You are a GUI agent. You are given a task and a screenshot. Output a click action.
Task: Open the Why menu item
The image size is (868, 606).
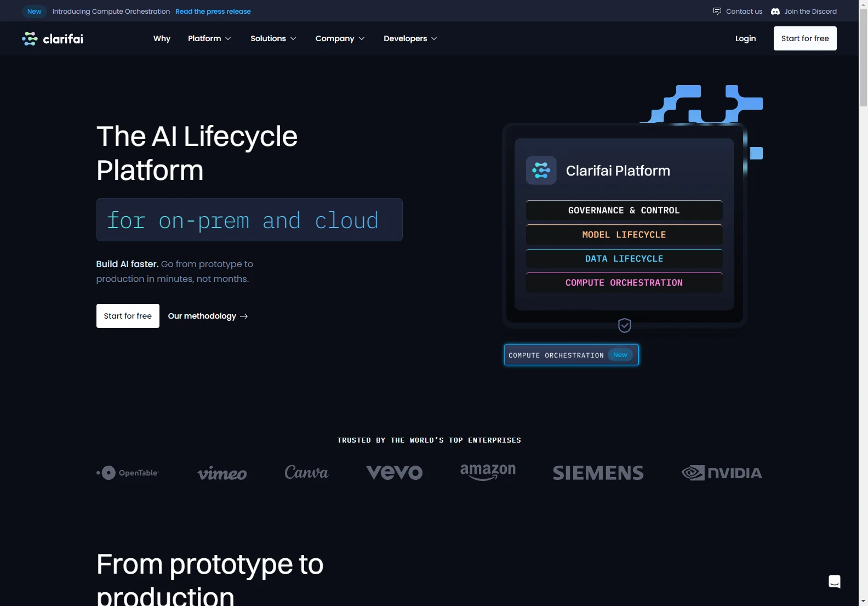(x=162, y=38)
